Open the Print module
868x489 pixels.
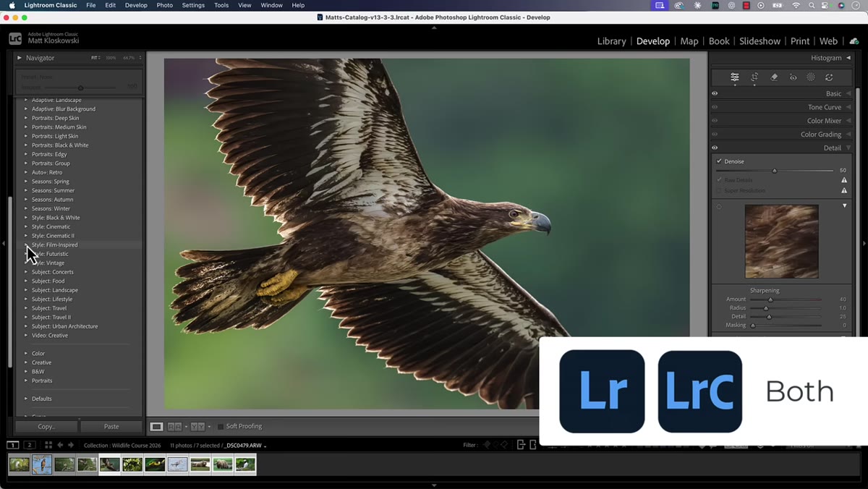[x=799, y=41]
